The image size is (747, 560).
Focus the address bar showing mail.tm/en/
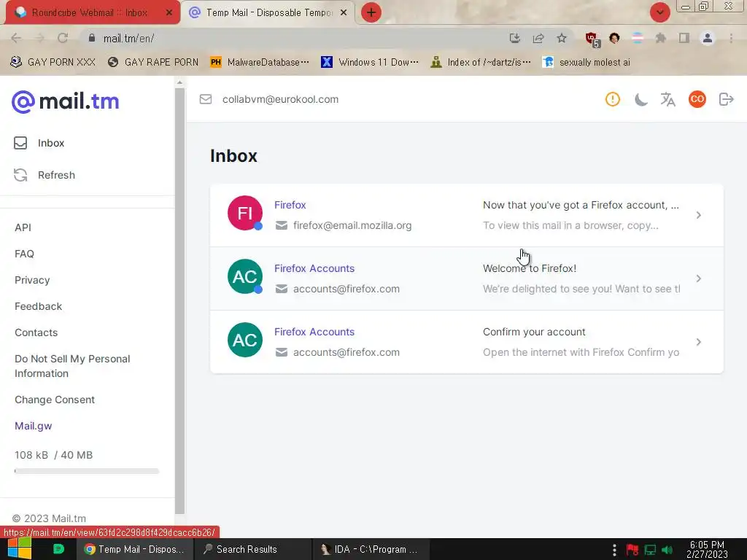295,38
